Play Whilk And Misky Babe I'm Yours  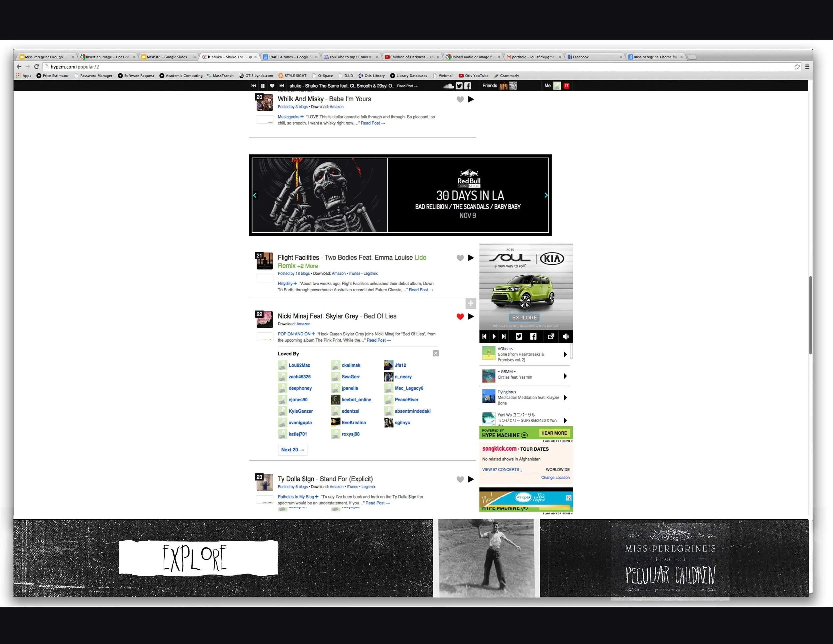click(471, 99)
